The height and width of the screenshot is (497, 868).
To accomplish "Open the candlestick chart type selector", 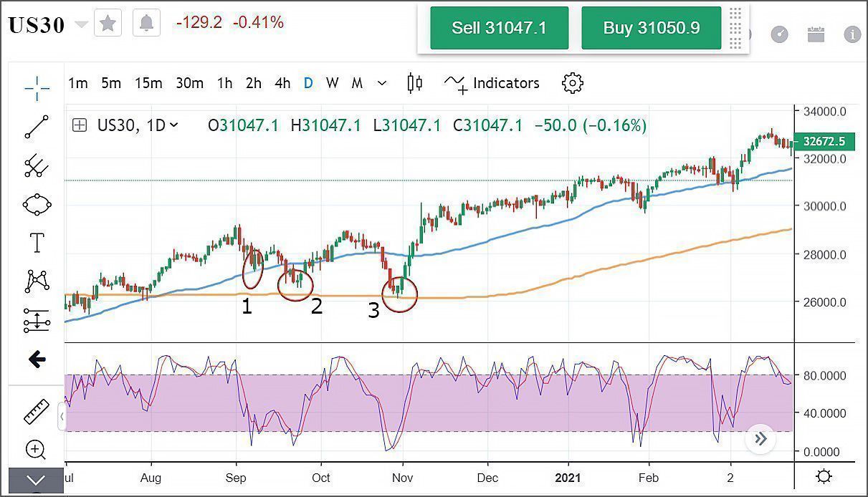I will point(414,83).
